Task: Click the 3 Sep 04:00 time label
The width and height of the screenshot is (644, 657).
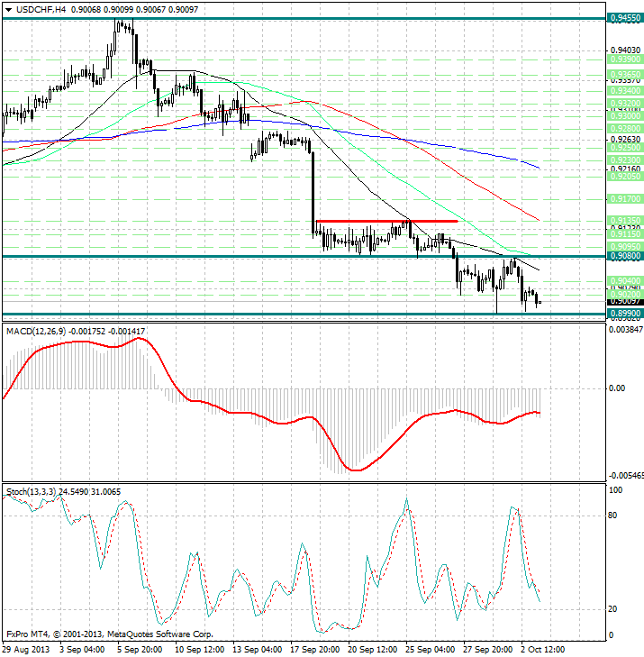Action: pyautogui.click(x=83, y=650)
